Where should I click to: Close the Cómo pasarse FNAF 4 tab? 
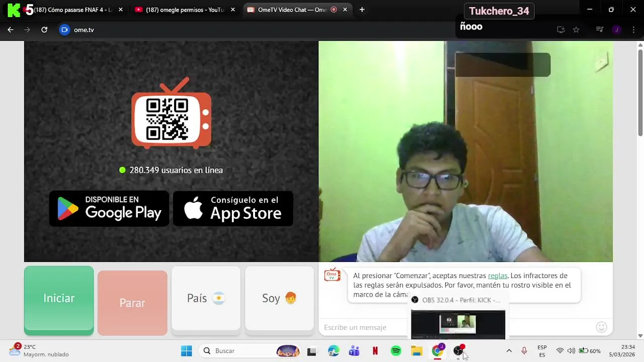click(x=121, y=10)
